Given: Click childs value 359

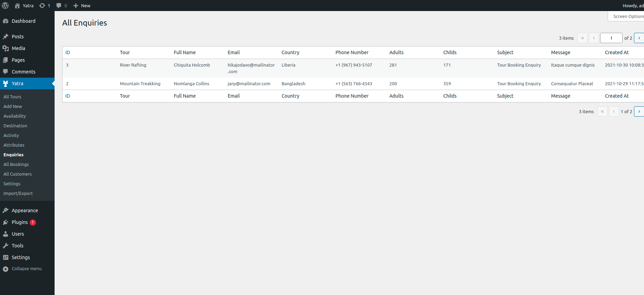Looking at the screenshot, I should click(x=447, y=83).
